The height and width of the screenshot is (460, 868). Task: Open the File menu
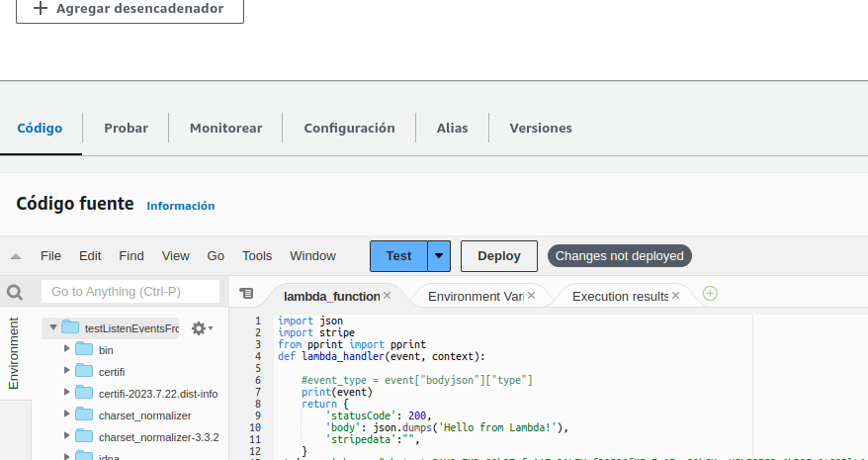pos(51,256)
